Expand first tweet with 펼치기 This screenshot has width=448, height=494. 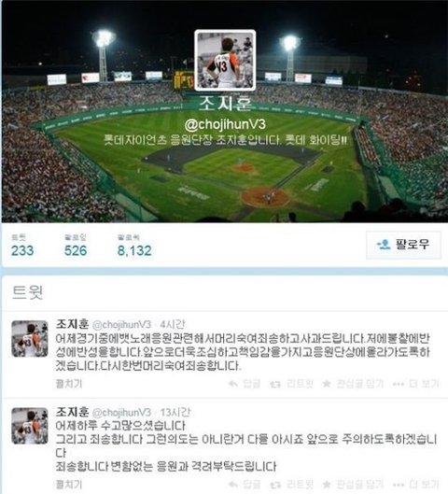[69, 384]
